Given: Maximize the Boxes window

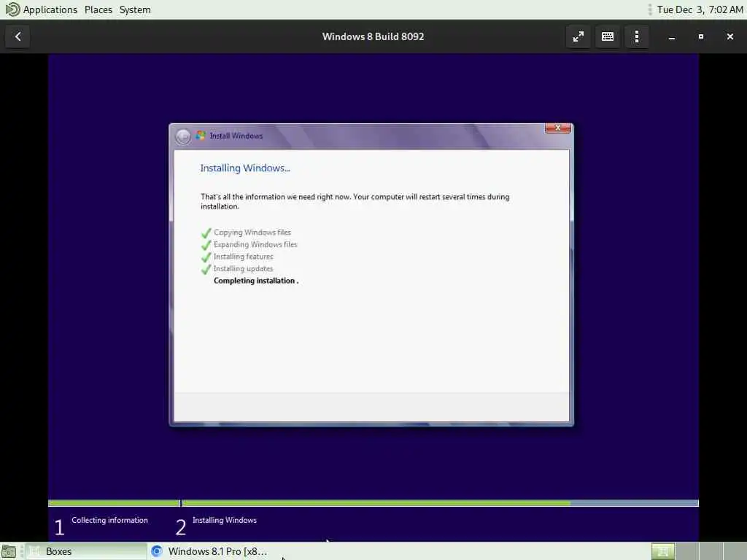Looking at the screenshot, I should coord(700,36).
